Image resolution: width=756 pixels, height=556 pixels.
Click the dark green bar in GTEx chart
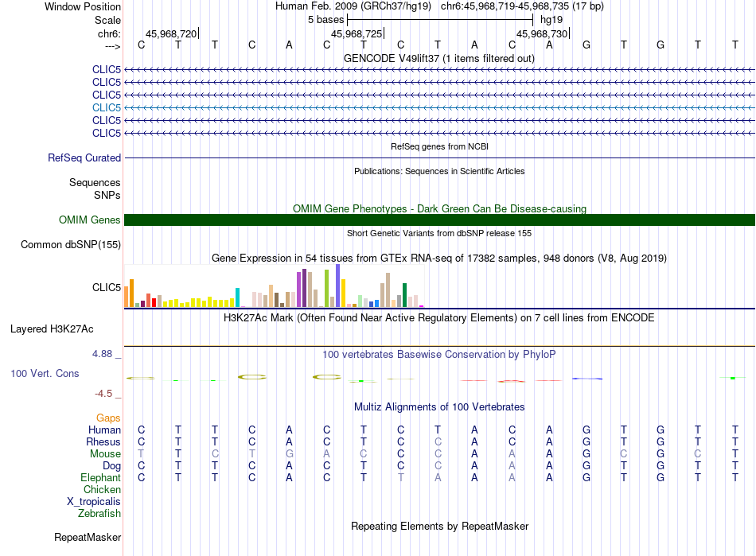(x=405, y=294)
